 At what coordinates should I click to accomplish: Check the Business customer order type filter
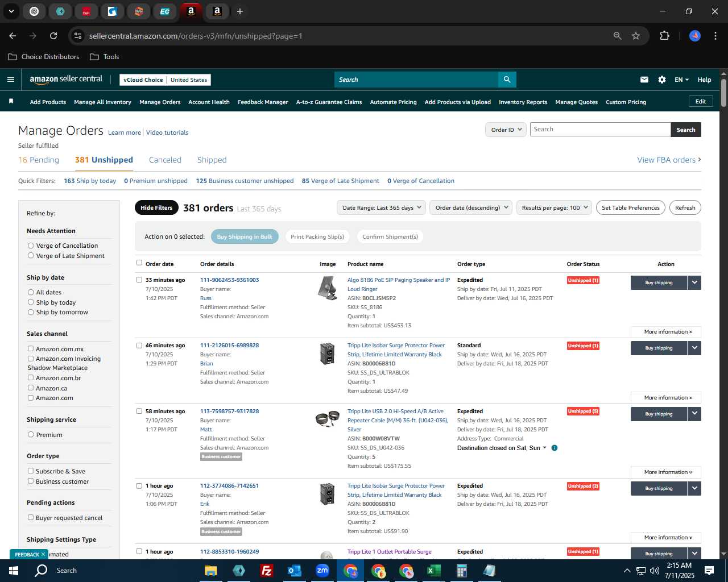(31, 481)
